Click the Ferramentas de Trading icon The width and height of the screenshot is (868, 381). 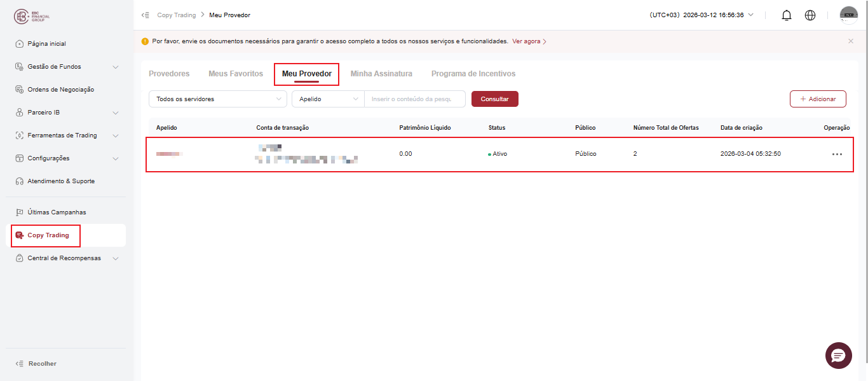pyautogui.click(x=19, y=135)
